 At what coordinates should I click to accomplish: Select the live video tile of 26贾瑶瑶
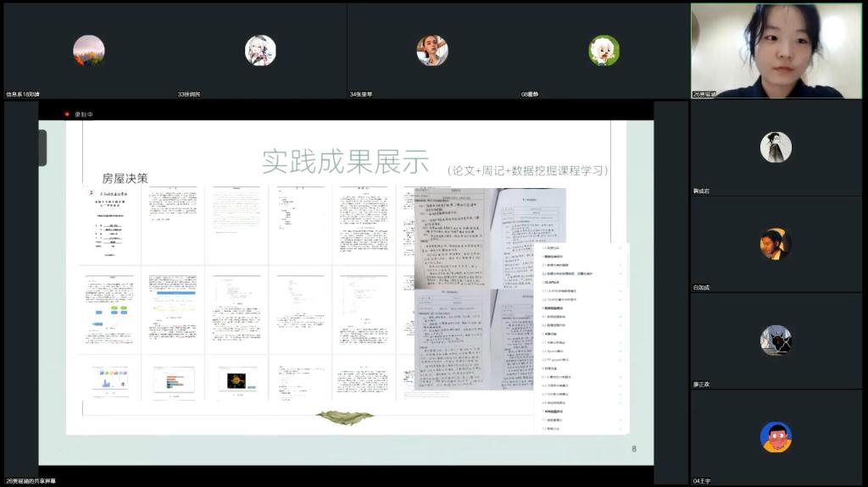775,50
